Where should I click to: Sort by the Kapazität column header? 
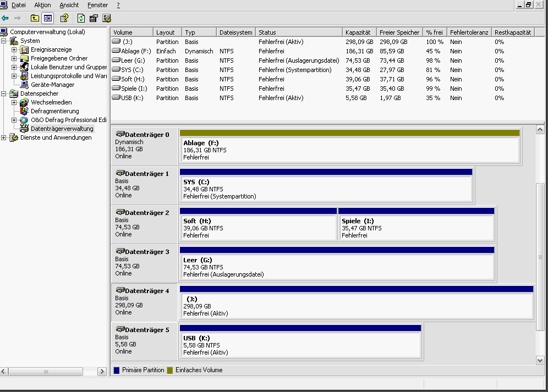click(359, 32)
